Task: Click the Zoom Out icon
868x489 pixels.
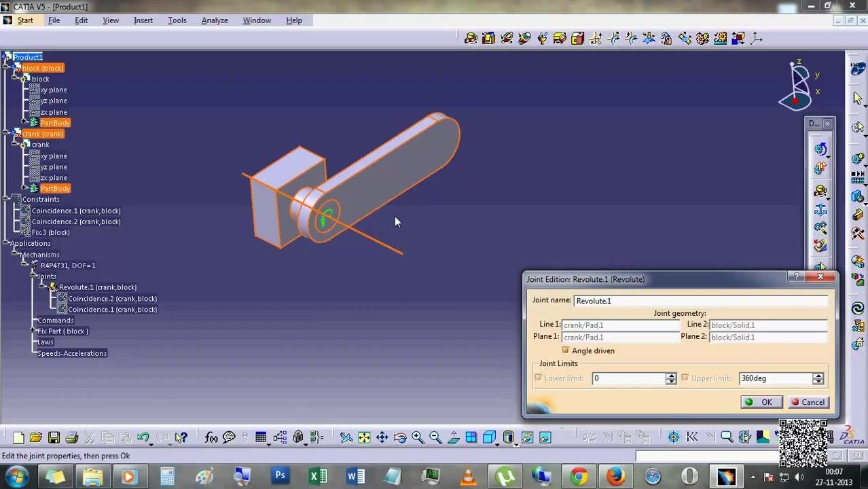Action: pos(435,438)
